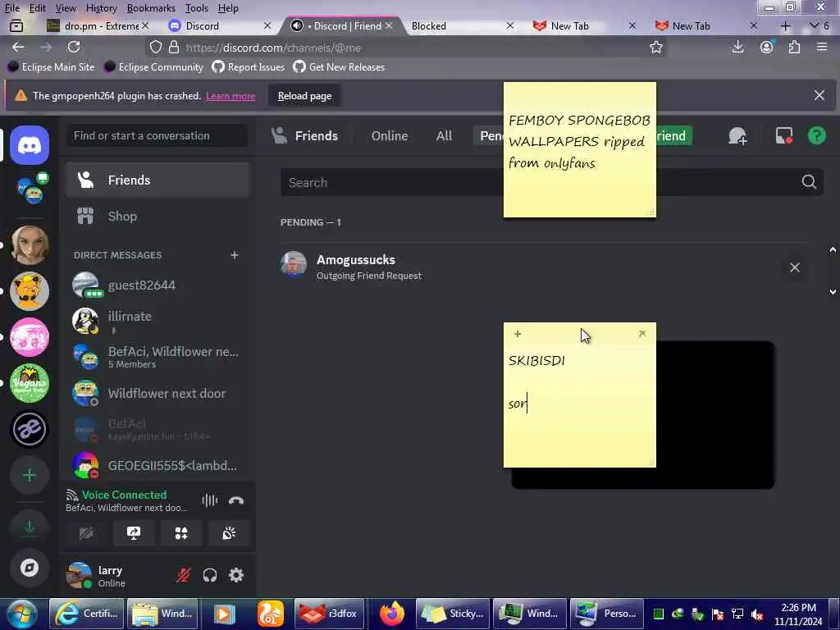The width and height of the screenshot is (840, 630).
Task: Delete the SKIBISDI sticky note
Action: [x=642, y=334]
